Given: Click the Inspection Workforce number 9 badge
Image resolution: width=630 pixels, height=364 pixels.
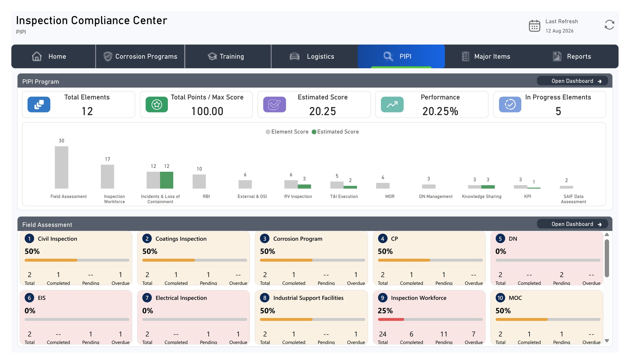Looking at the screenshot, I should click(x=382, y=298).
